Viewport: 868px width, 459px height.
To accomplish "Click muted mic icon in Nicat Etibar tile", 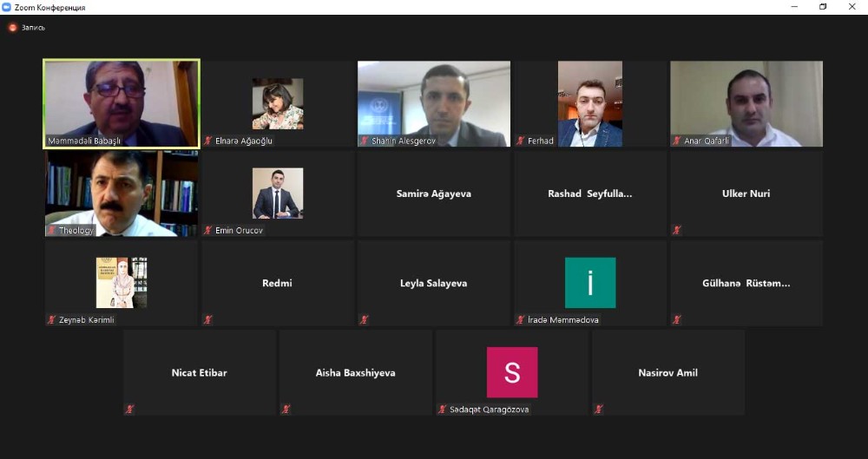I will pyautogui.click(x=129, y=410).
